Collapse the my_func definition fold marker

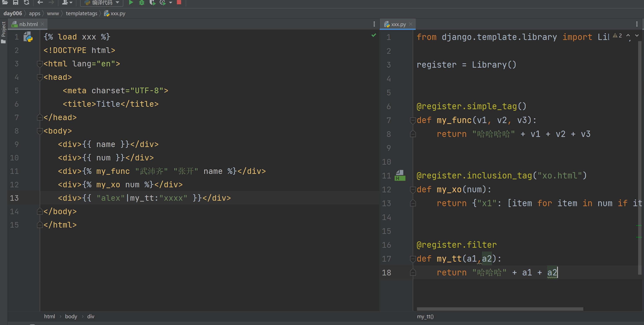(x=413, y=120)
